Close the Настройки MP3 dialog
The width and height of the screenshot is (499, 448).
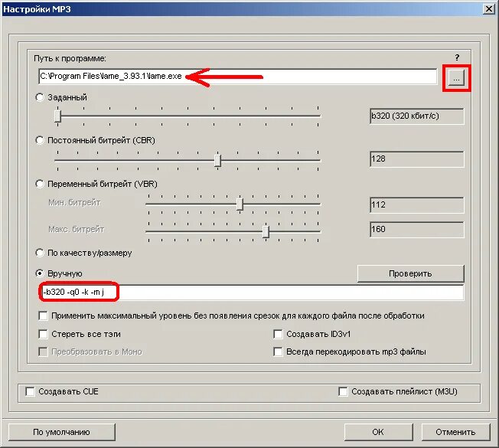pyautogui.click(x=489, y=8)
